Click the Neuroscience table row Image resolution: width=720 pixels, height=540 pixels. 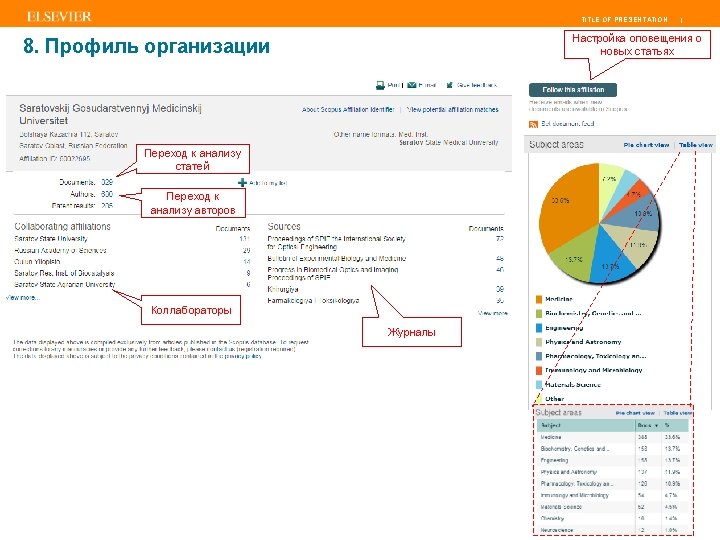click(x=613, y=530)
